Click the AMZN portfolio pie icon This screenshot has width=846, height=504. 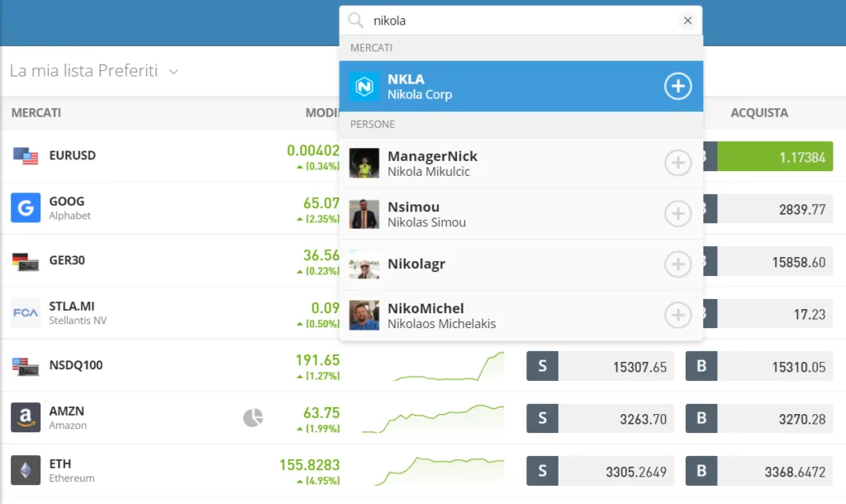[253, 417]
